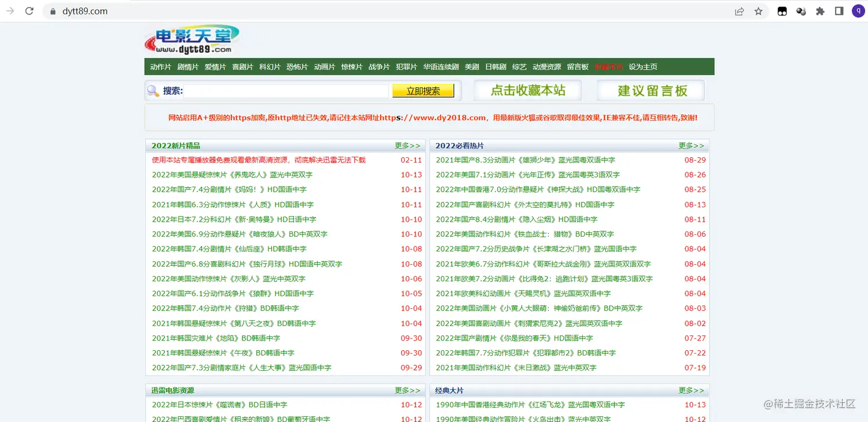This screenshot has height=422, width=868.
Task: Open the Tampermonkey extension icon
Action: pos(782,11)
